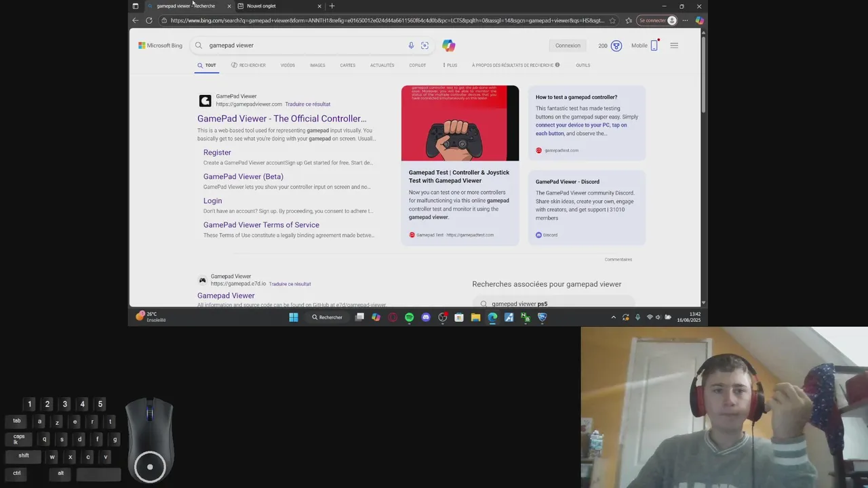The height and width of the screenshot is (488, 868).
Task: Switch to the IMAGES tab
Action: (317, 65)
